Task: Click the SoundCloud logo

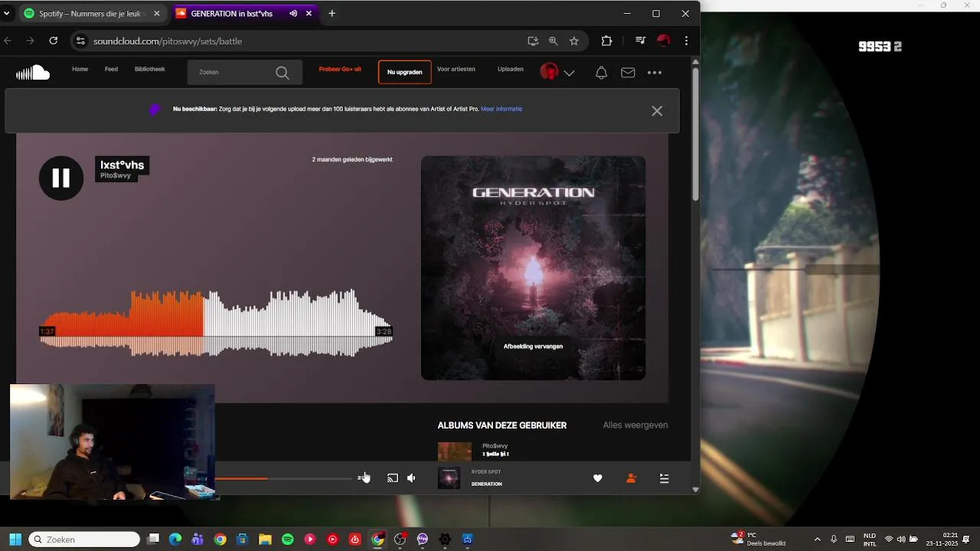Action: (x=33, y=73)
